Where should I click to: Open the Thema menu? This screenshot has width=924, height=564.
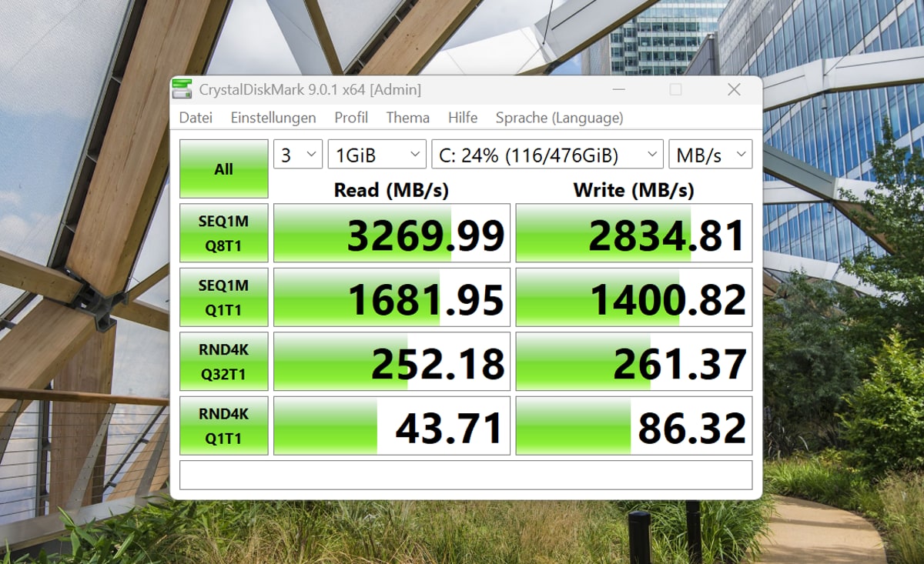coord(408,118)
